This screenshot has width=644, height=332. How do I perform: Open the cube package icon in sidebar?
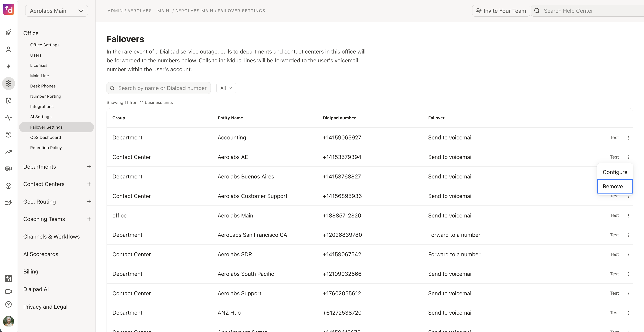point(8,186)
